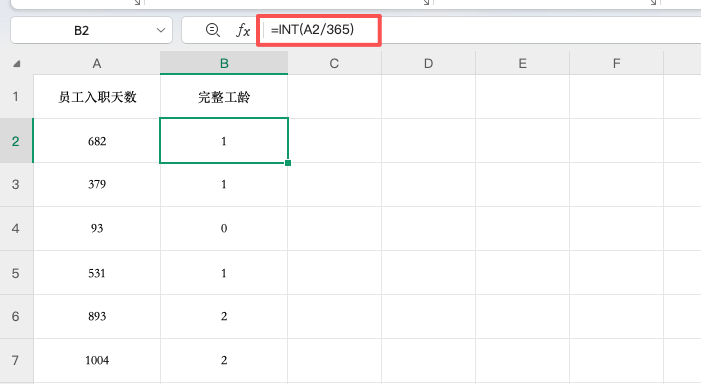Image resolution: width=701 pixels, height=384 pixels.
Task: Select row 2 header
Action: pos(16,141)
